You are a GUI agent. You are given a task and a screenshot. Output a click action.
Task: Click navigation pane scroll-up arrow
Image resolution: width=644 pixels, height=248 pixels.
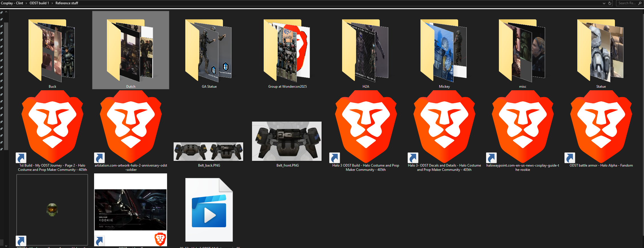coord(6,12)
